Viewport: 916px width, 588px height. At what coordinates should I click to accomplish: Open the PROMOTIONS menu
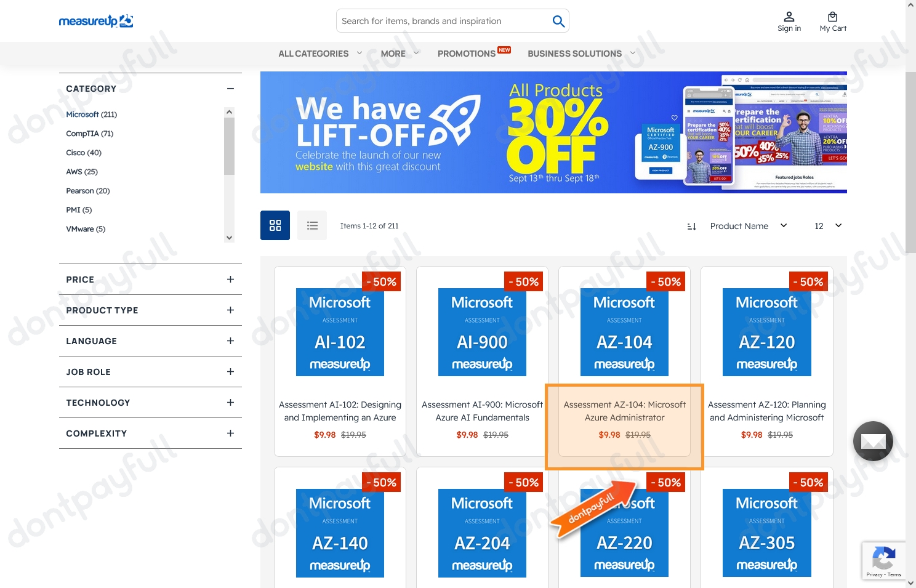tap(467, 54)
